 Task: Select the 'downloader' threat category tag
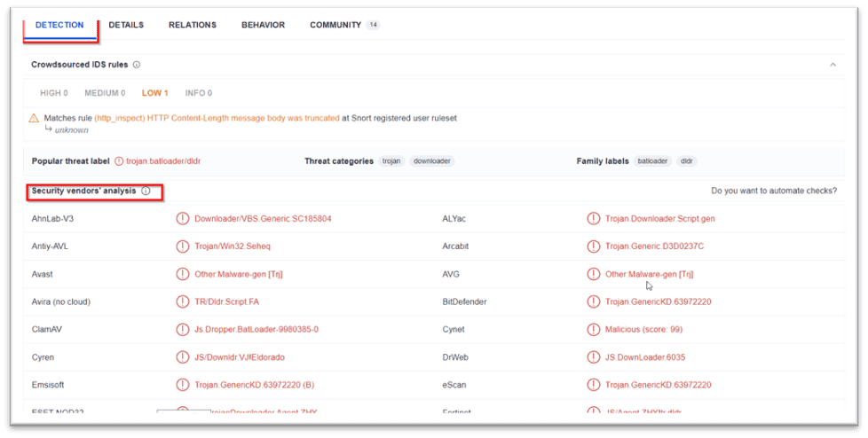coord(432,161)
